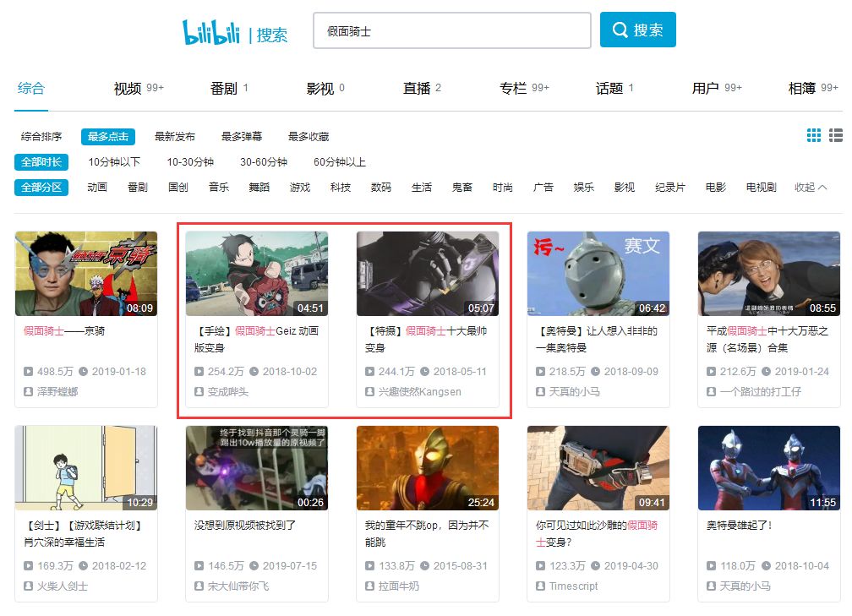Open thumbnail of the 00:26 video

tap(257, 468)
